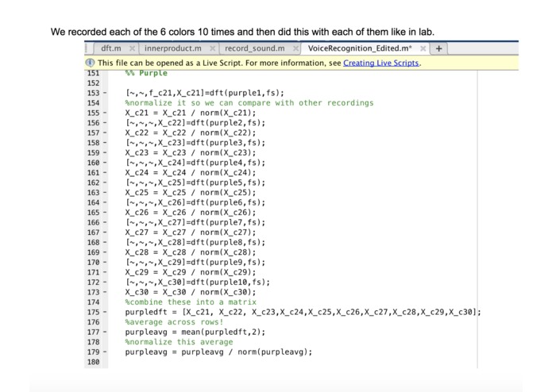Set breakpoint dash on line 175
Image resolution: width=552 pixels, height=392 pixels.
pyautogui.click(x=105, y=312)
